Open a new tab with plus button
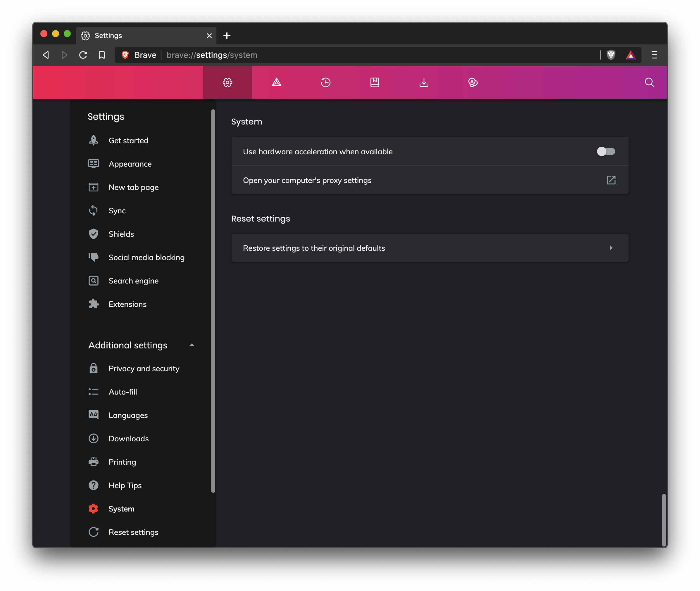 tap(227, 36)
